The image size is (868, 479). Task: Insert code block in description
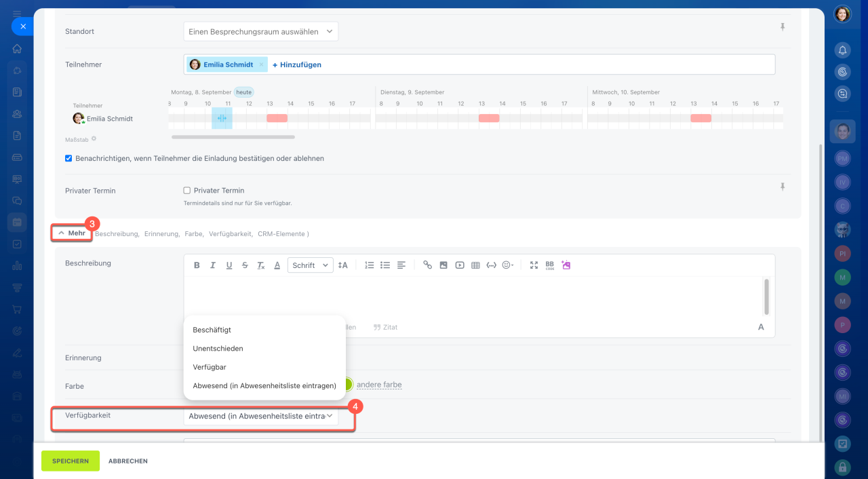click(492, 265)
